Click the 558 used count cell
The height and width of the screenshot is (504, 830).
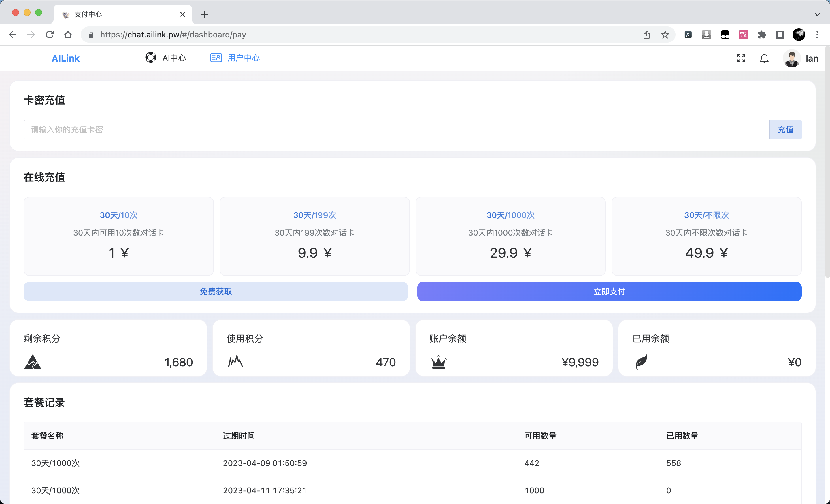click(x=673, y=463)
